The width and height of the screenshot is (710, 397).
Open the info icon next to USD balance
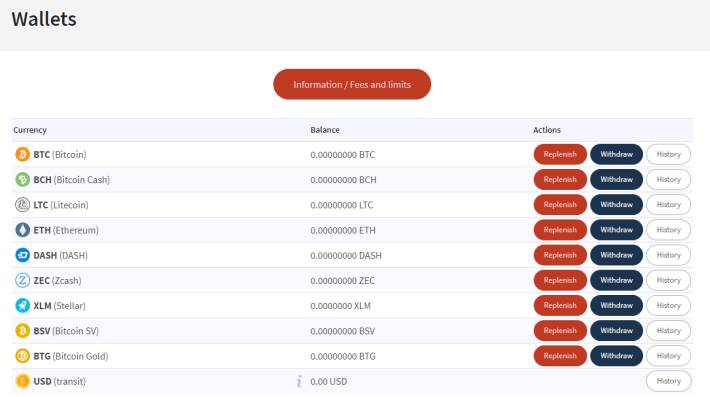click(299, 381)
